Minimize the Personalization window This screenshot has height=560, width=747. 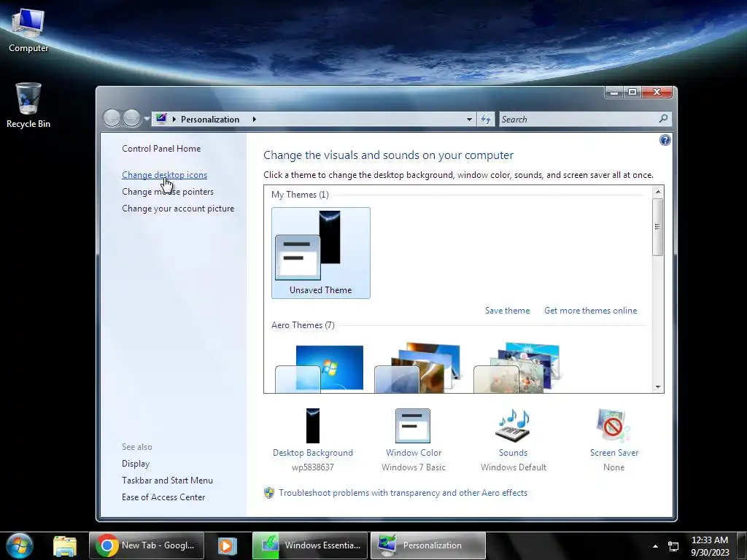pos(614,93)
